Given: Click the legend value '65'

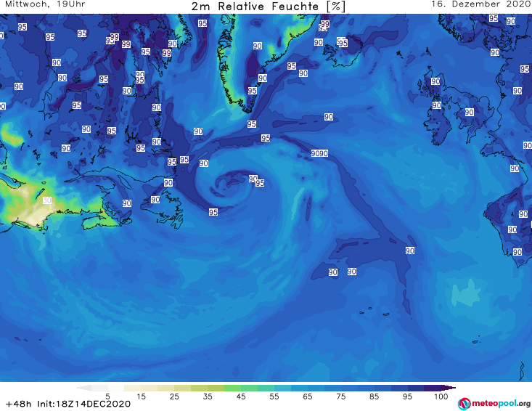Looking at the screenshot, I should click(308, 396).
